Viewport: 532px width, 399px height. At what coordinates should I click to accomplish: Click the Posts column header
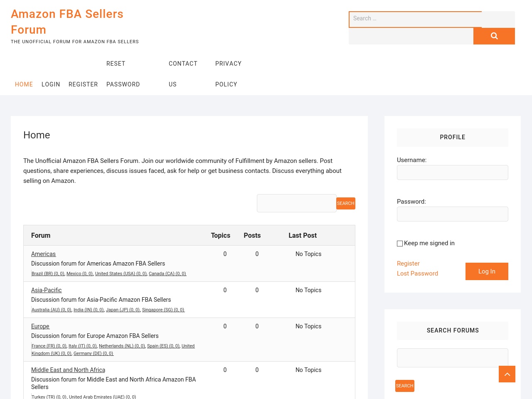pyautogui.click(x=252, y=235)
